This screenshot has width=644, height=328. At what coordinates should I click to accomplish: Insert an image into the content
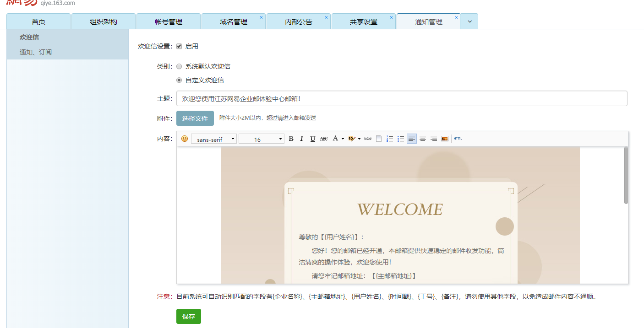(444, 139)
